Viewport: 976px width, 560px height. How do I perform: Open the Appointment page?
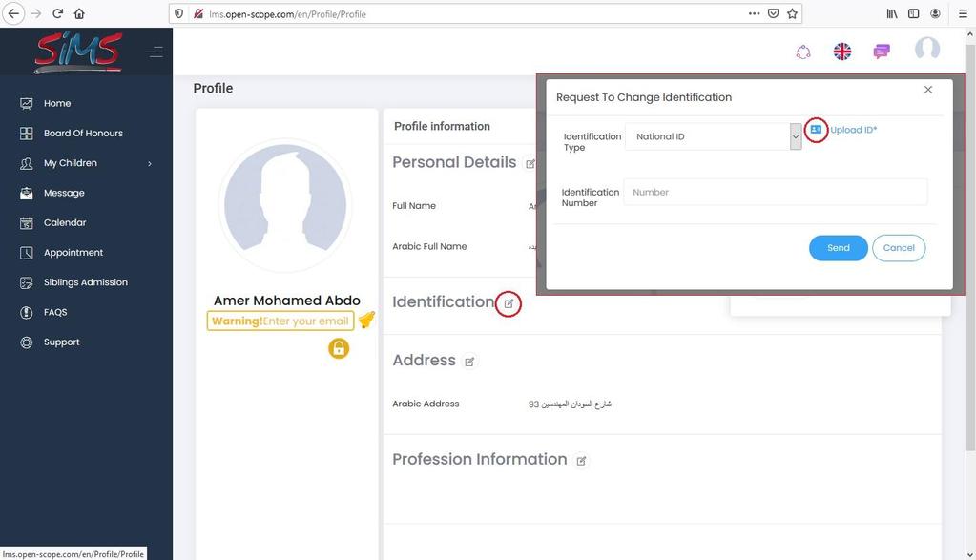coord(73,253)
